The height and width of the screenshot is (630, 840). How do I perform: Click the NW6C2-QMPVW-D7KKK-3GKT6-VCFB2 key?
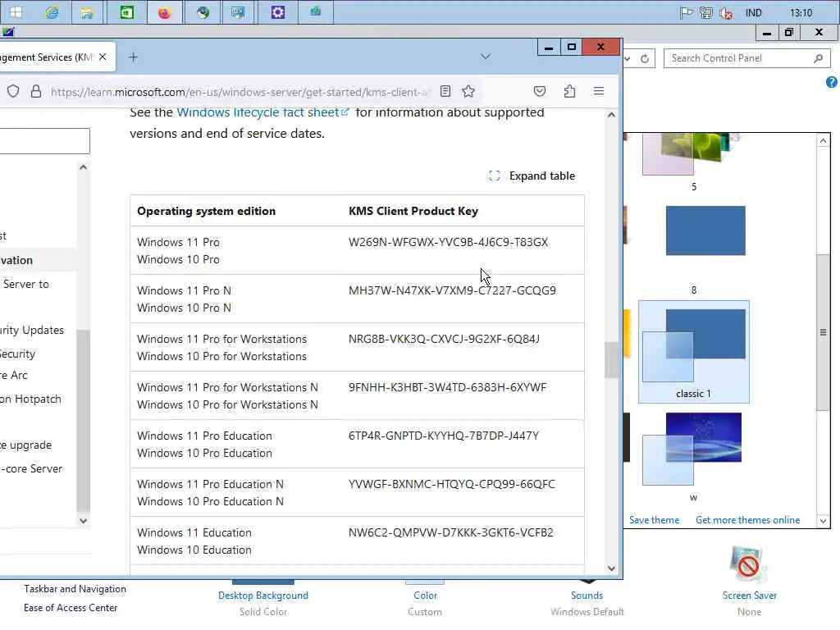pos(450,532)
